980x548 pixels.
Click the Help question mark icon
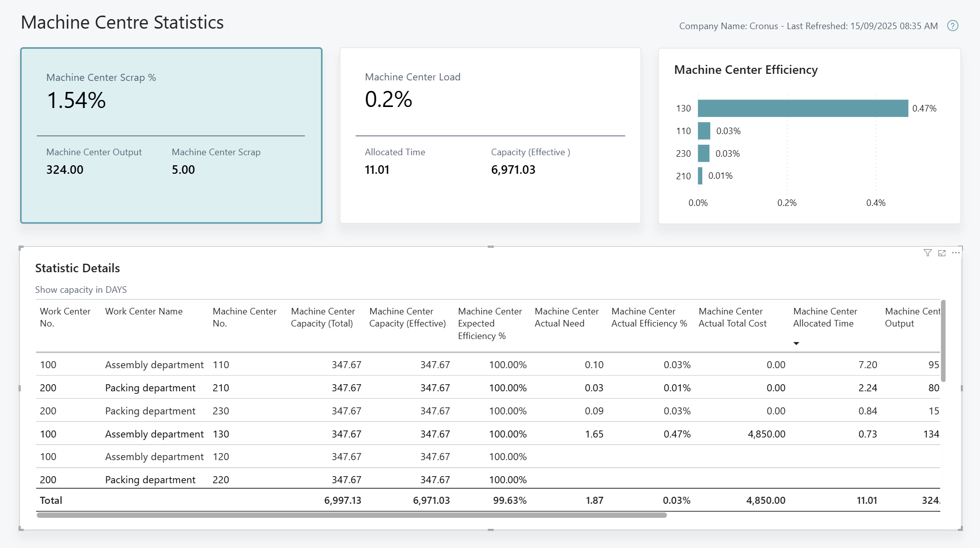(x=953, y=26)
